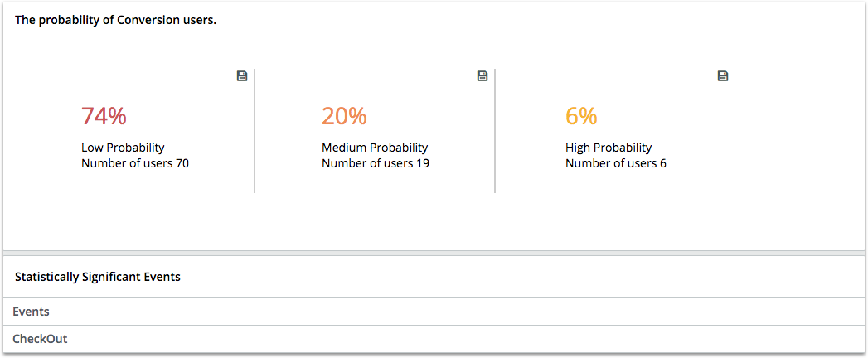Click the separator line above Events header
Viewport: 868px width, 358px height.
pos(434,298)
